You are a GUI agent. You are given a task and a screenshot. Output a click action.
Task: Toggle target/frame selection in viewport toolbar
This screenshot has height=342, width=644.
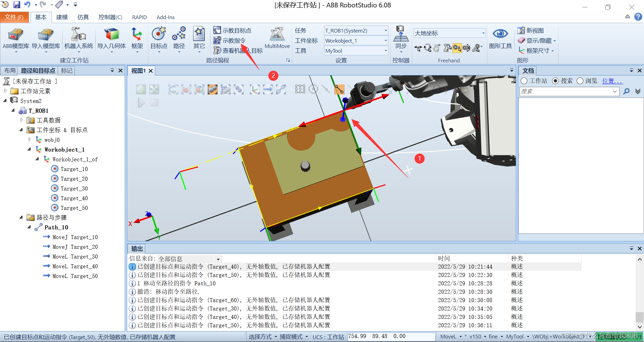tap(255, 89)
